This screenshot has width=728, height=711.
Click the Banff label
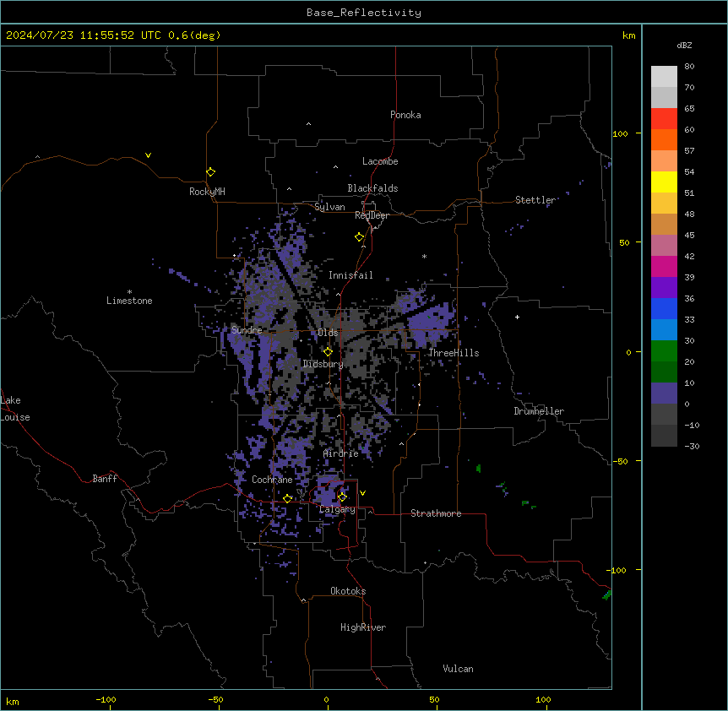tap(105, 479)
